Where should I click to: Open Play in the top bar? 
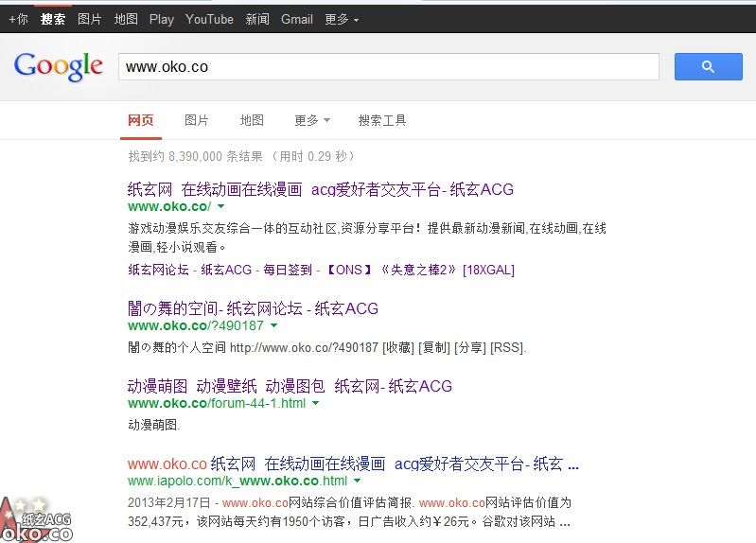pyautogui.click(x=162, y=19)
